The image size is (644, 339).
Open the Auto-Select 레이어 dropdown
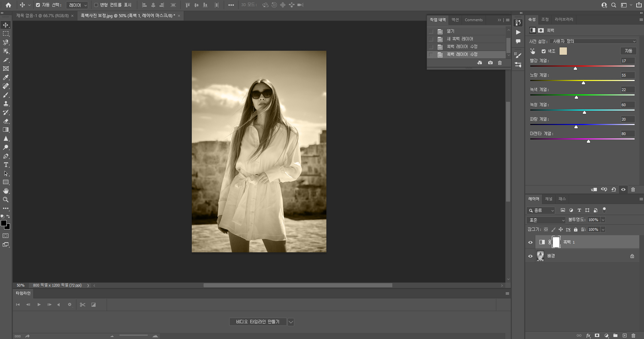pos(77,5)
